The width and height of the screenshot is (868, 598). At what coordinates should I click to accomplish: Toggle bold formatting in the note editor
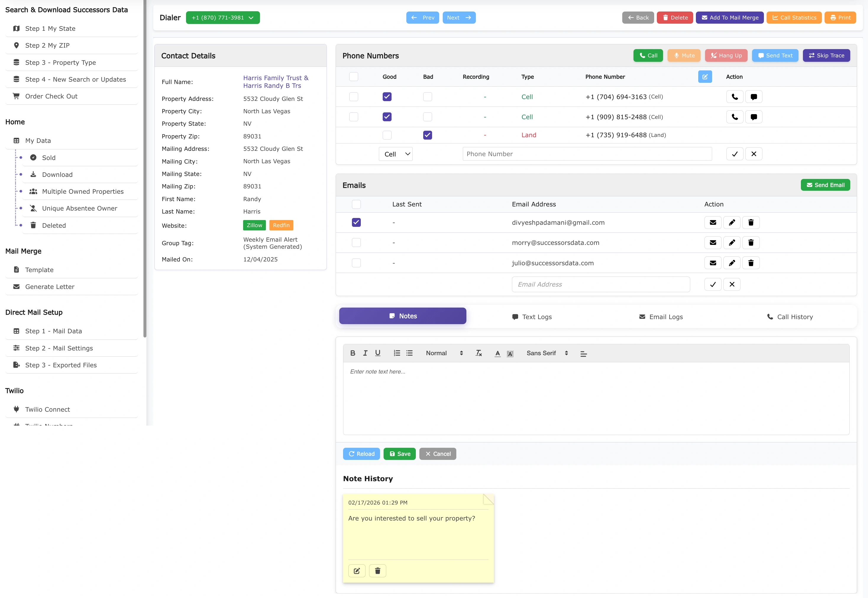coord(353,353)
